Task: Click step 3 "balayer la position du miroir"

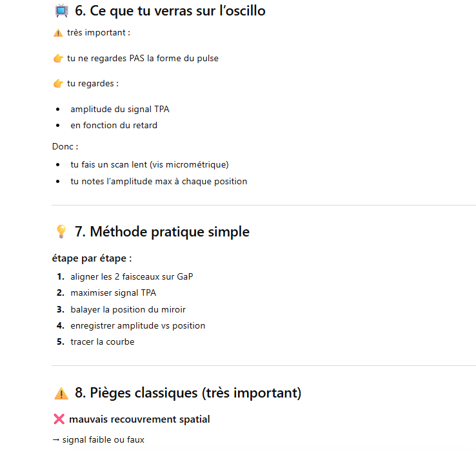Action: point(128,309)
